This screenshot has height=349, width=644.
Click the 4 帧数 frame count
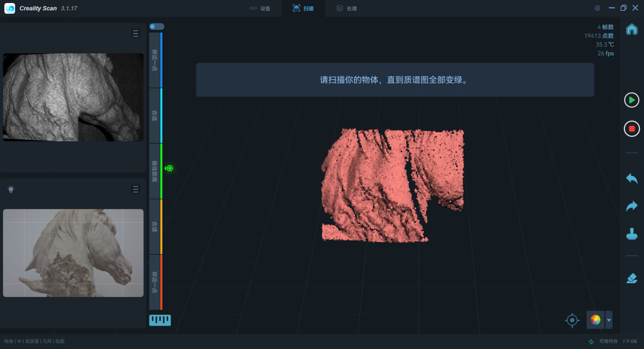point(605,27)
